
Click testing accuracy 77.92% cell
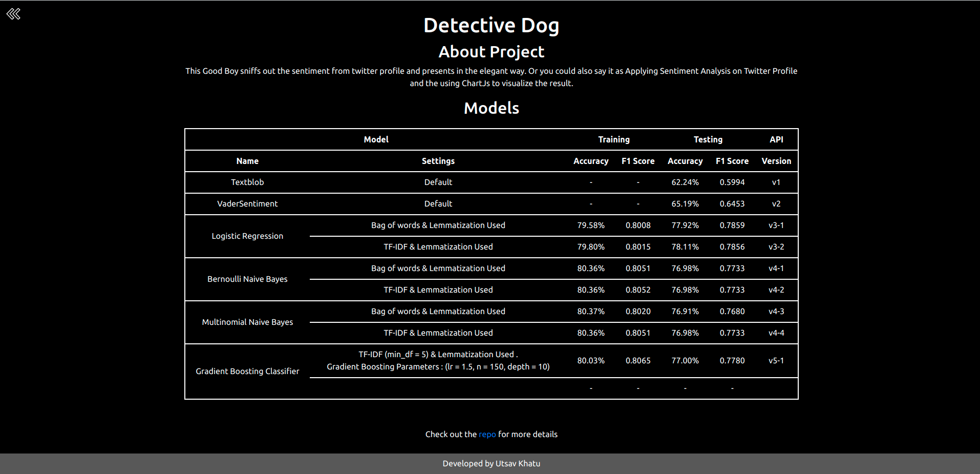click(x=685, y=225)
